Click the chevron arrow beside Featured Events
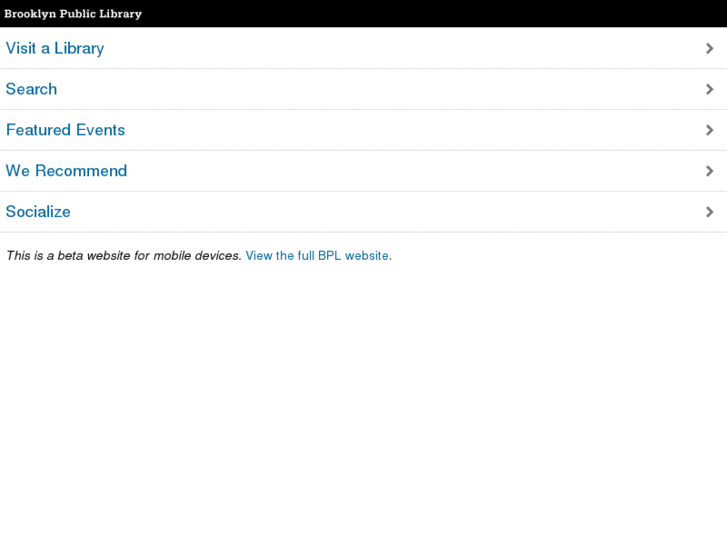The image size is (727, 545). [709, 130]
